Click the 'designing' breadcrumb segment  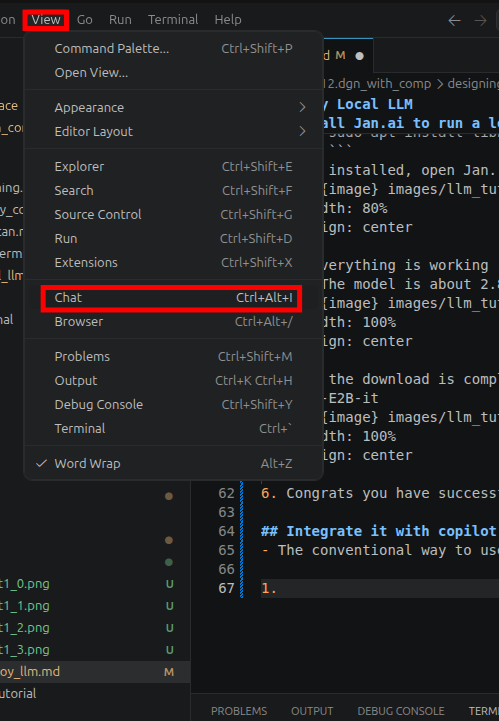click(473, 84)
